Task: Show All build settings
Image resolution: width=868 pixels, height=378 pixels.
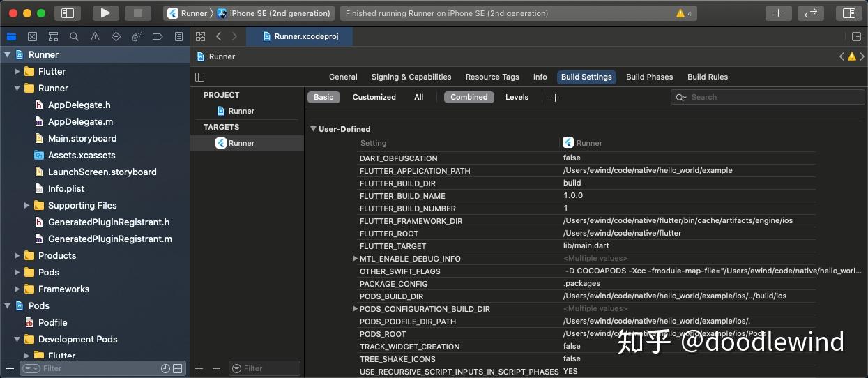Action: click(x=418, y=97)
